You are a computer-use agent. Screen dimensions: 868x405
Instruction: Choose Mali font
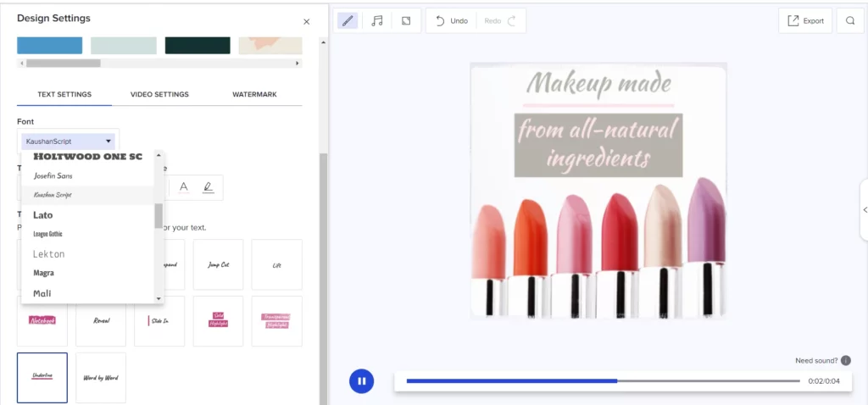coord(87,292)
